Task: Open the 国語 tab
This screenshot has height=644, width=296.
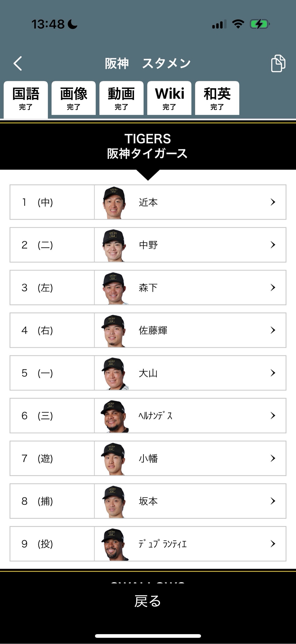Action: (x=26, y=98)
